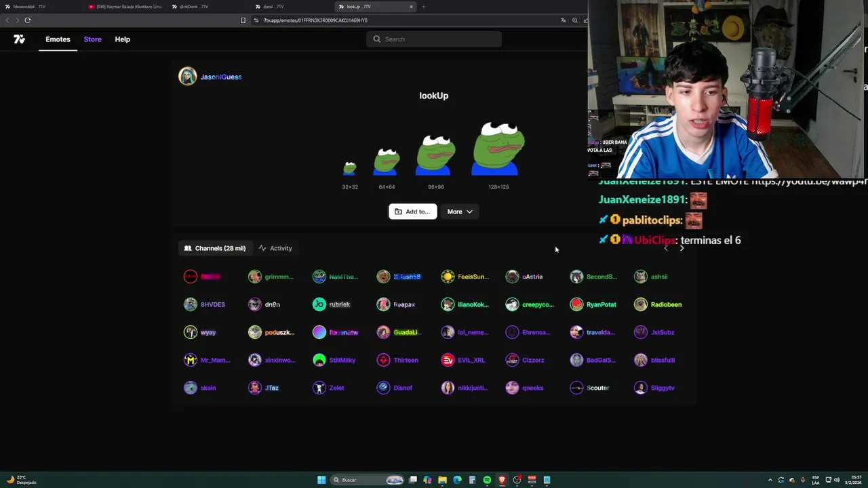Reload the page with refresh icon
The height and width of the screenshot is (488, 868).
pos(28,20)
